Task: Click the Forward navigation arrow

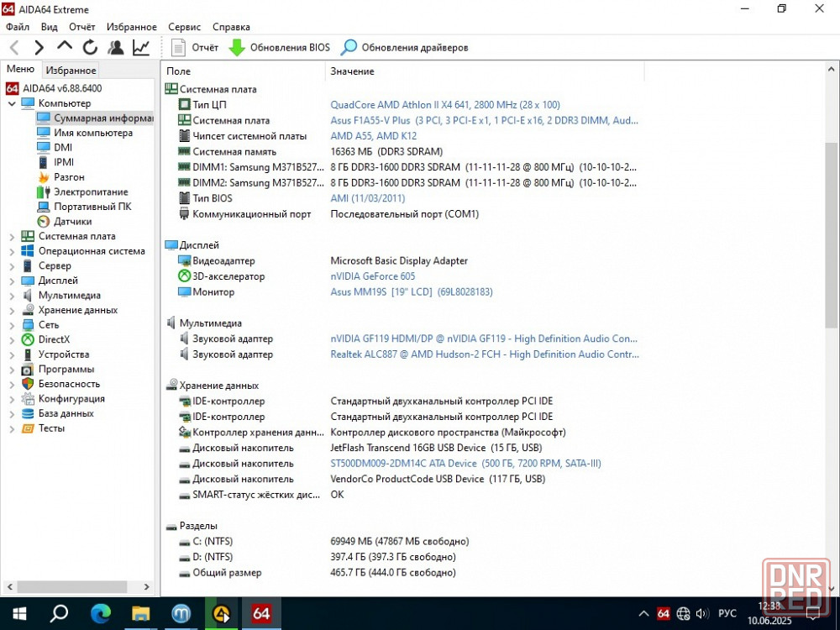Action: click(39, 48)
